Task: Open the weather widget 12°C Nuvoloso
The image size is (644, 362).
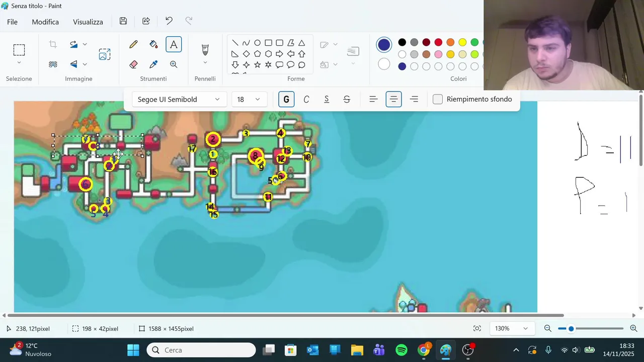Action: [x=30, y=350]
